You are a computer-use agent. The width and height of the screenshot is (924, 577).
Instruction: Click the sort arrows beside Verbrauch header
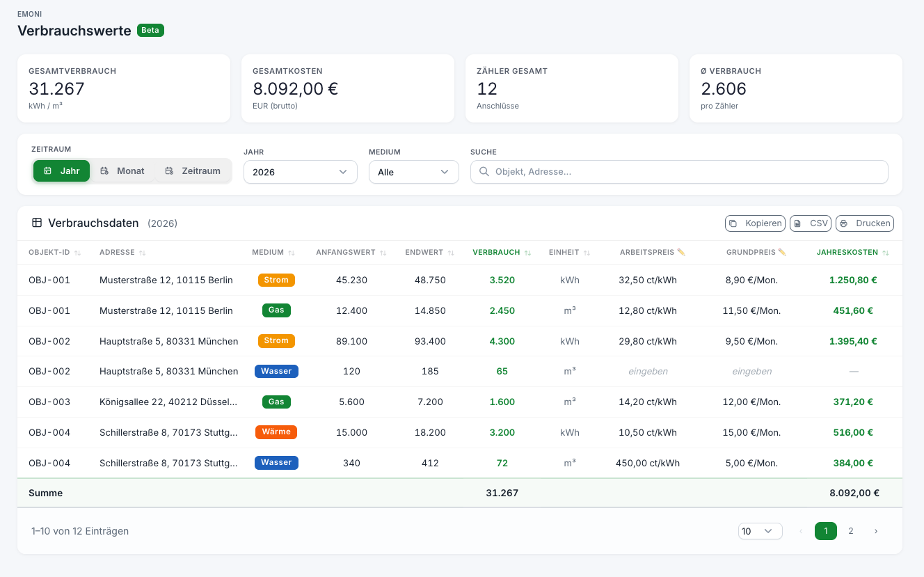pos(528,253)
